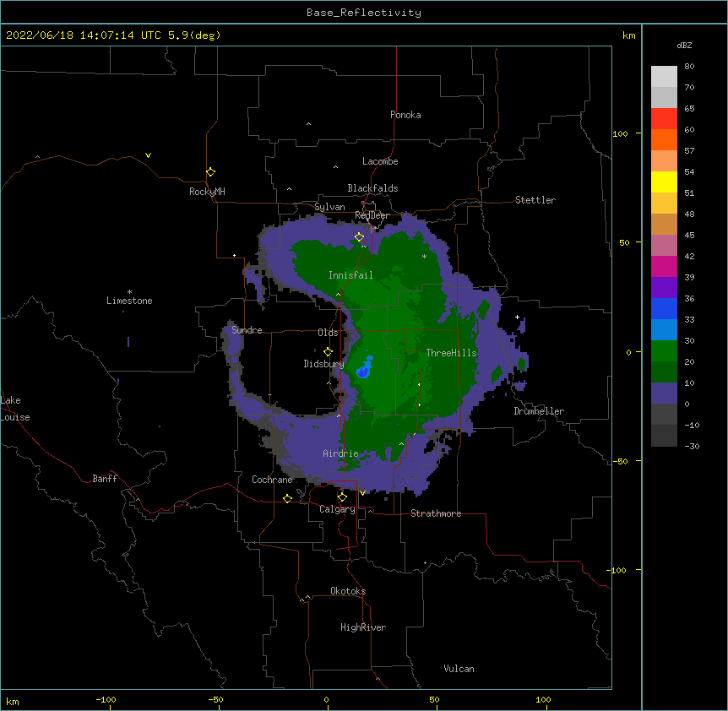Click the Innisfail label
The width and height of the screenshot is (728, 711).
(350, 275)
